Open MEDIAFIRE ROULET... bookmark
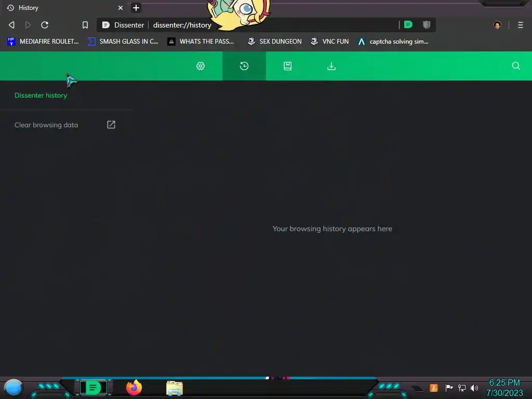532x399 pixels. coord(43,42)
